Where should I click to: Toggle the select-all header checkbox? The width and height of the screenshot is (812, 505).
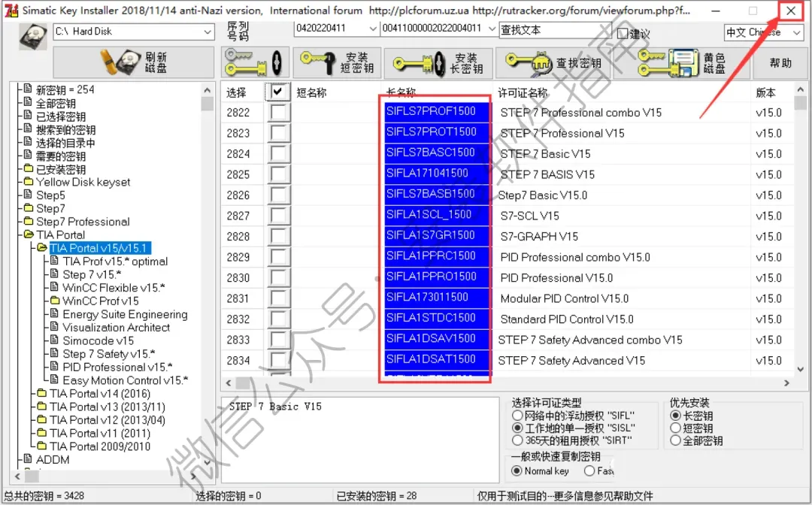click(x=278, y=92)
